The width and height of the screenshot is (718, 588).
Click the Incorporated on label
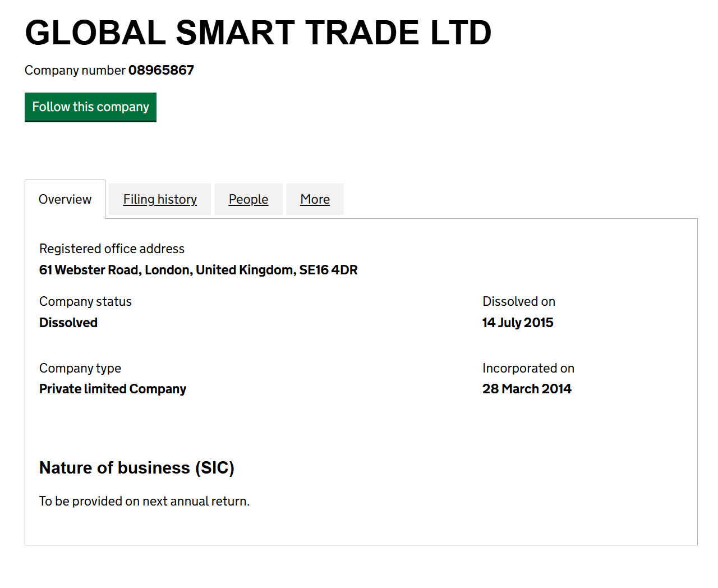point(528,368)
